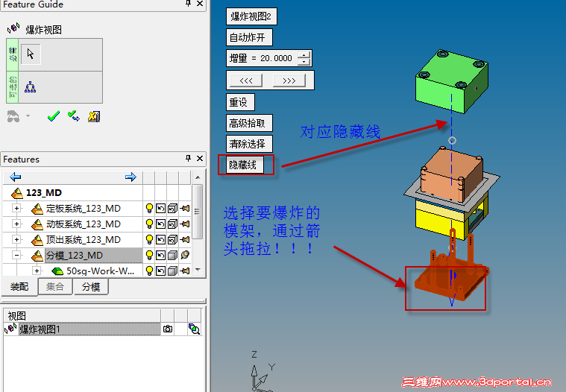Click the preview glasses icon
This screenshot has height=392, width=566.
13,116
